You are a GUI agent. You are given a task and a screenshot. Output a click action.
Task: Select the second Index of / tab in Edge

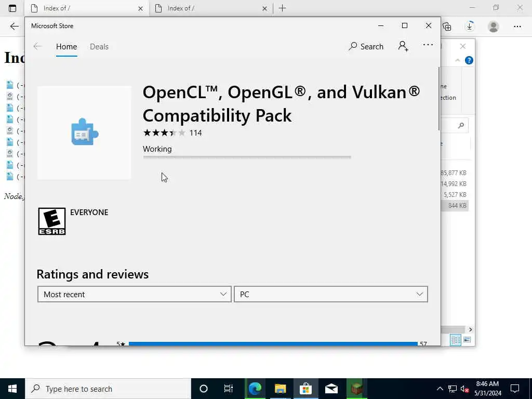pos(210,8)
